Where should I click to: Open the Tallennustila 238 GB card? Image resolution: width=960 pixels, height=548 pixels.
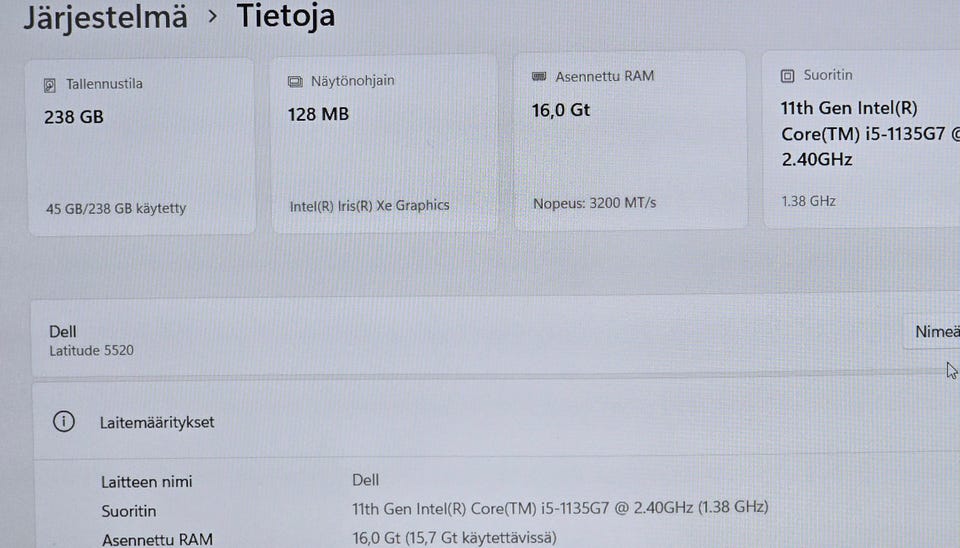(x=141, y=146)
